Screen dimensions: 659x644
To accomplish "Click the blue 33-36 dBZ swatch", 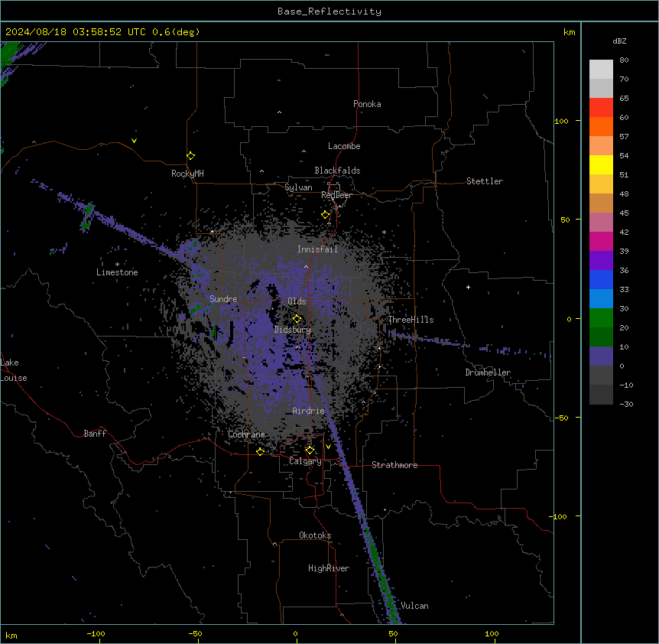I will pos(601,279).
